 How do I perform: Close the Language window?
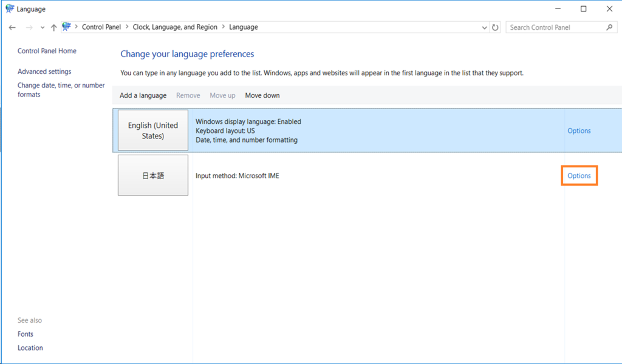tap(610, 8)
